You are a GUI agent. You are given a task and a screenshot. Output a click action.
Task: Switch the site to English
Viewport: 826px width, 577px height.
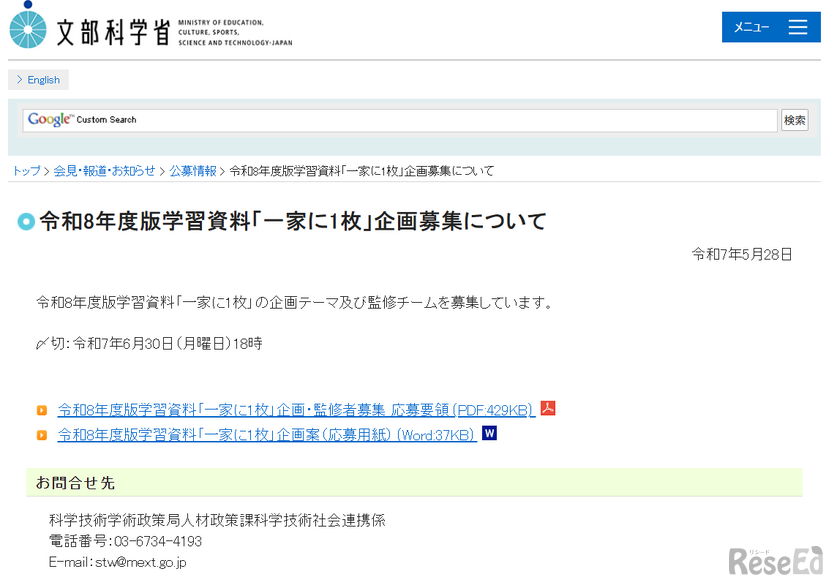click(38, 80)
